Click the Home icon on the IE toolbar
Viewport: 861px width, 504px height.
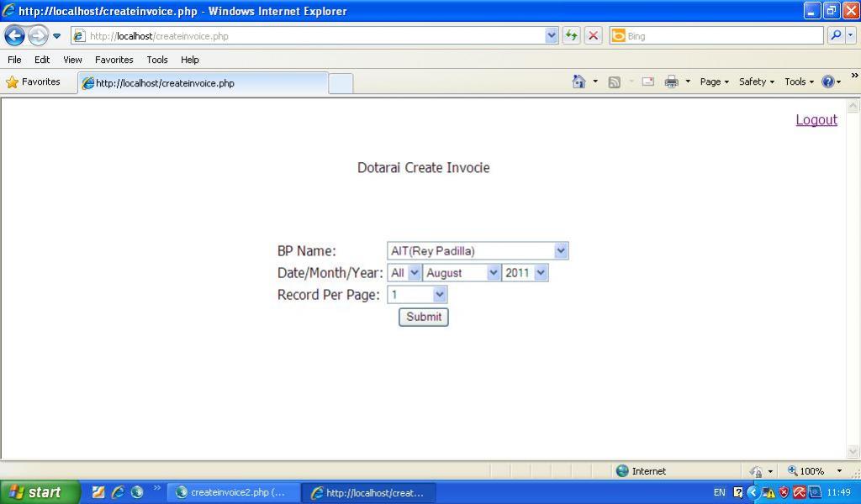pyautogui.click(x=579, y=81)
